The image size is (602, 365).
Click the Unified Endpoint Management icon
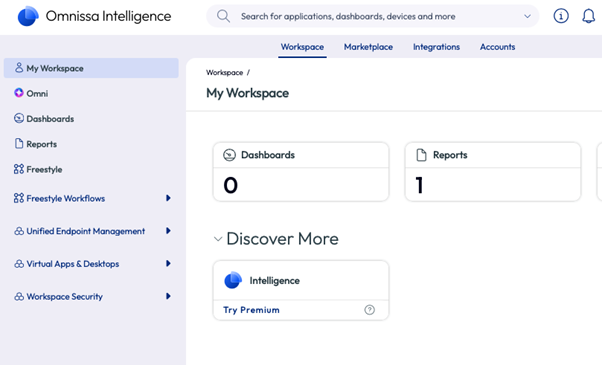pos(19,231)
